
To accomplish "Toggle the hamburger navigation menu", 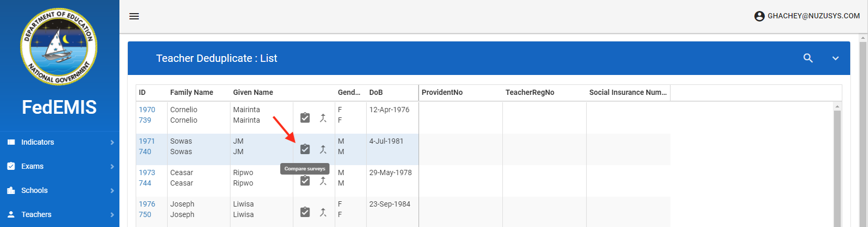I will [134, 16].
